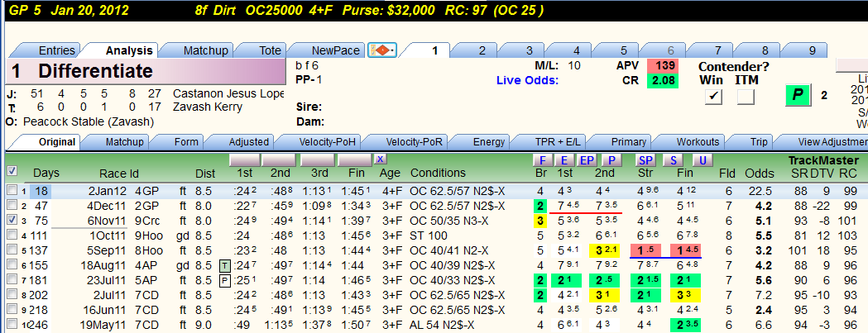
Task: Click the T marker on 18Aug11 row
Action: tap(225, 265)
